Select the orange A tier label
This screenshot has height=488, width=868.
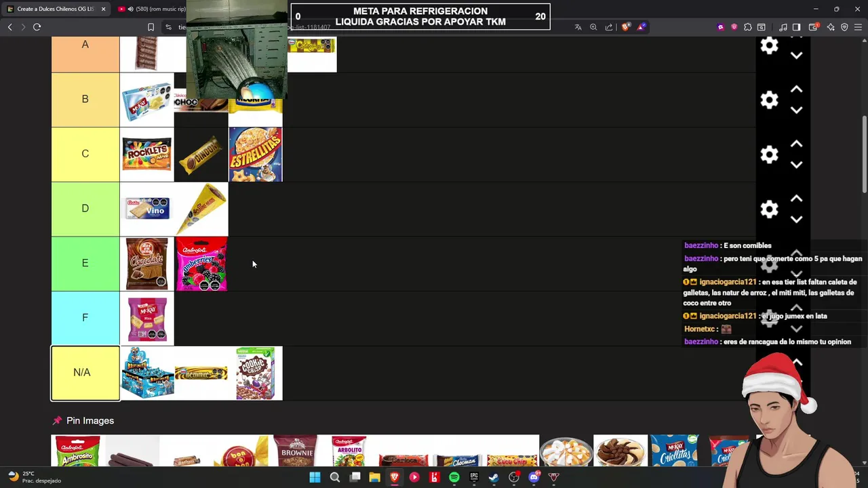[x=85, y=54]
